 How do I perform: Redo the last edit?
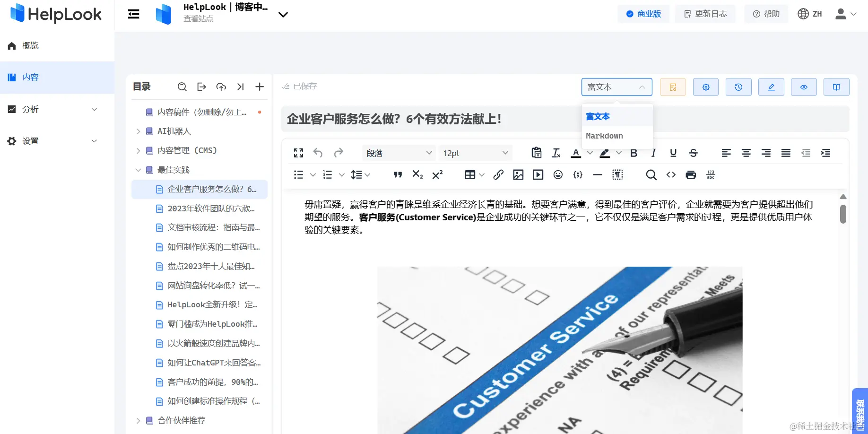point(339,153)
